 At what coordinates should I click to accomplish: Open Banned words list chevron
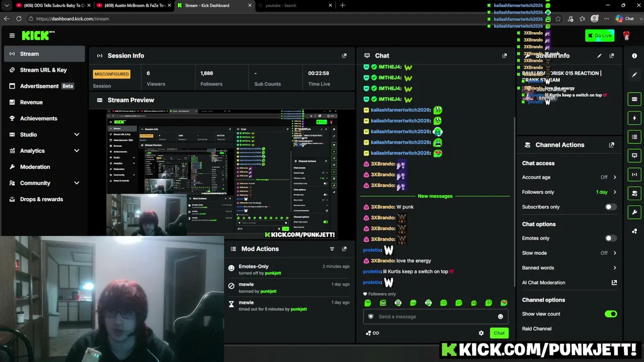pyautogui.click(x=614, y=268)
